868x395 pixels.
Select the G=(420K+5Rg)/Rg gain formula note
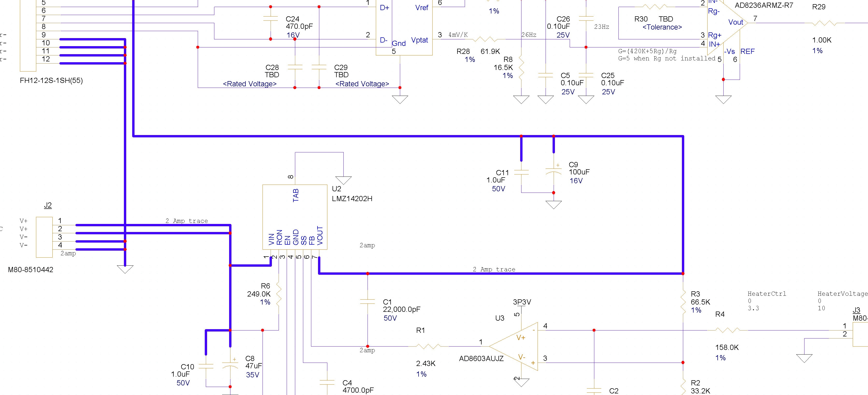[x=647, y=51]
